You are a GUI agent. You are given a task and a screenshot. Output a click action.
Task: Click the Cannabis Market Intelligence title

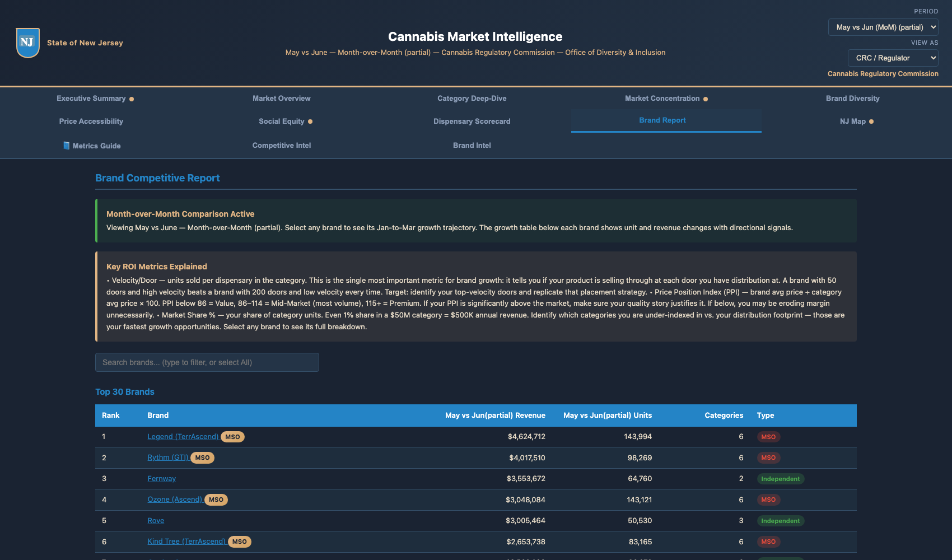tap(475, 37)
